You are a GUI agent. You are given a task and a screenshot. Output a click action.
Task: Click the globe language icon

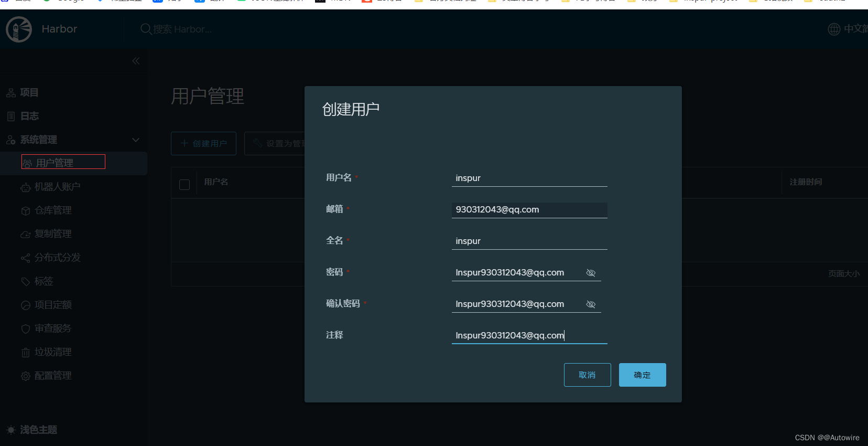tap(834, 29)
